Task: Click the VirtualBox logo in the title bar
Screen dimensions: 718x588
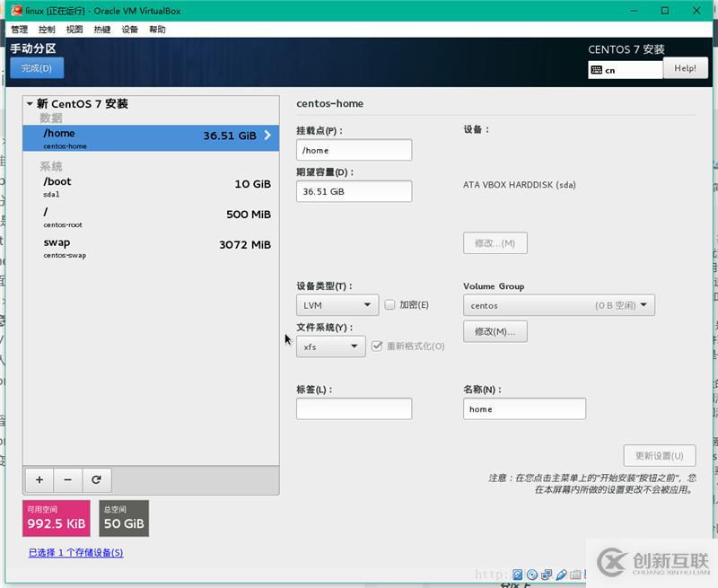Action: coord(17,10)
